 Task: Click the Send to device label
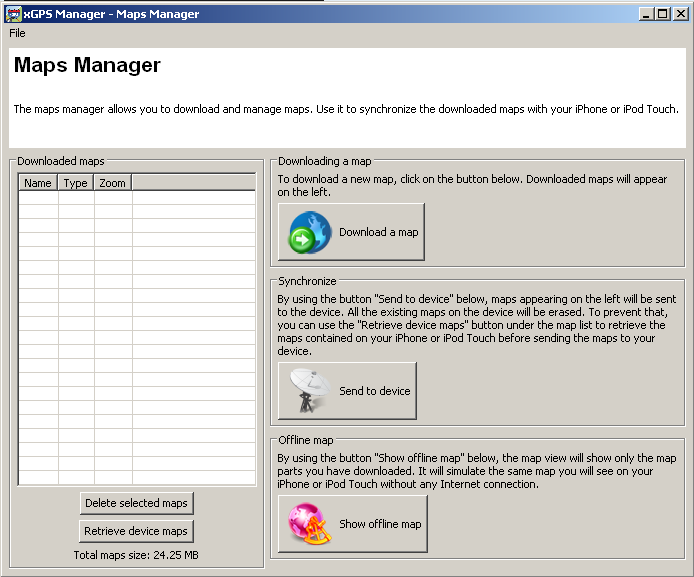point(374,391)
